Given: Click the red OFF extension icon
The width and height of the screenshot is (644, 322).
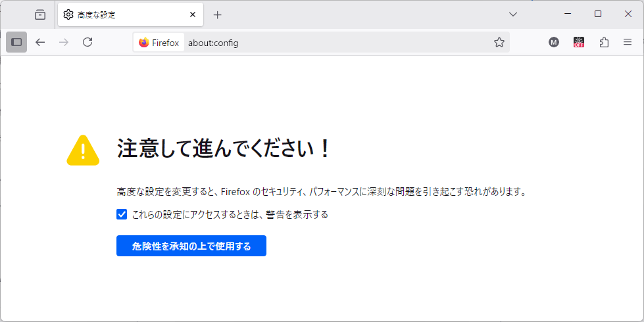Looking at the screenshot, I should 579,43.
